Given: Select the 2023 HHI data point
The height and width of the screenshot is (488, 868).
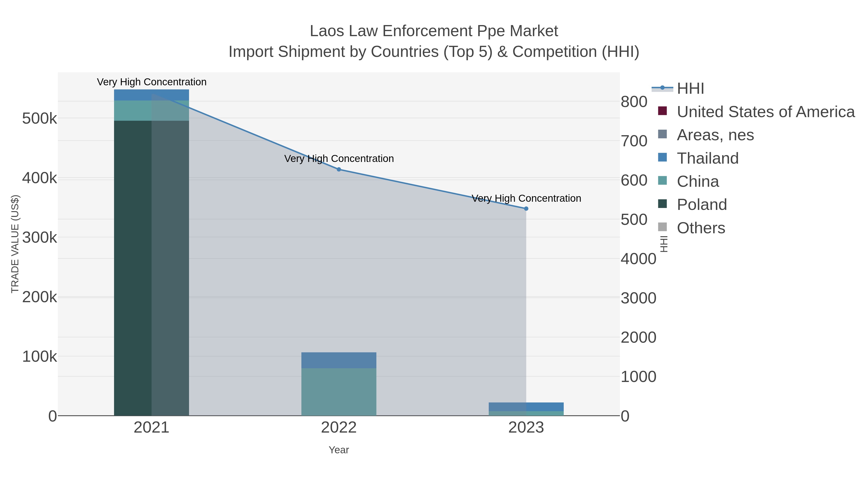Looking at the screenshot, I should pyautogui.click(x=526, y=209).
